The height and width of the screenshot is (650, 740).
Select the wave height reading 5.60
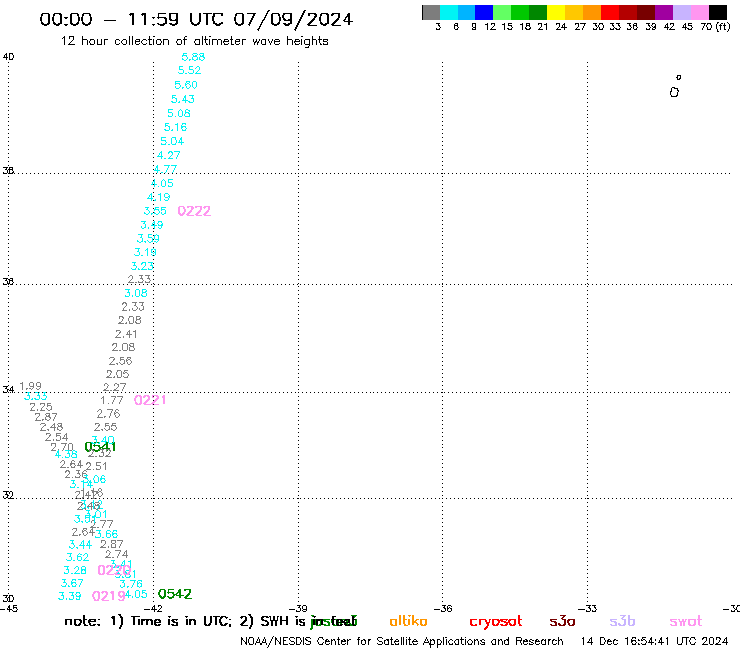coord(186,85)
